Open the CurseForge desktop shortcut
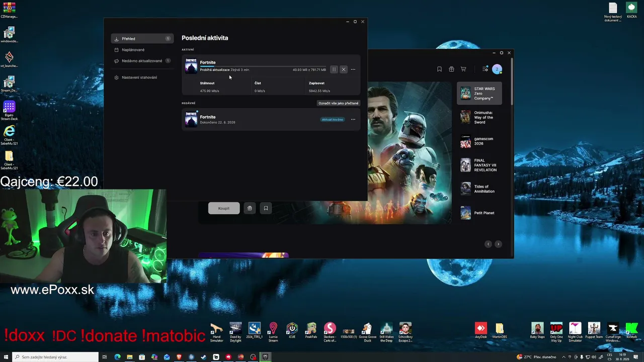644x362 pixels. (x=613, y=332)
